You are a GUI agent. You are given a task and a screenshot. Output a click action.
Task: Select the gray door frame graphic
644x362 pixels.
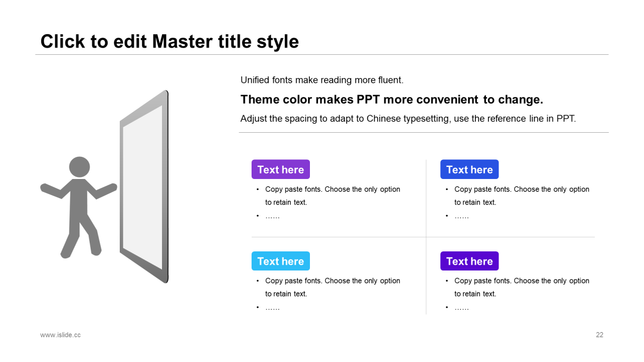tap(144, 187)
